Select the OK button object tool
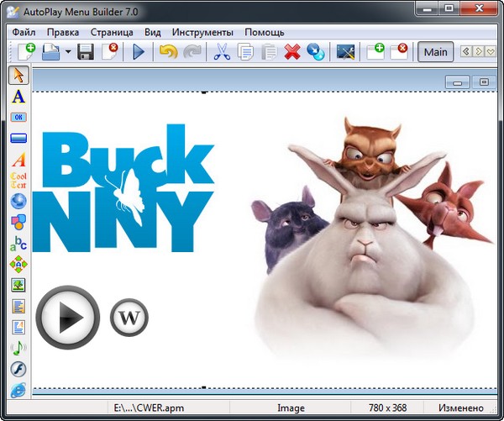Screen dimensions: 504x421 [x=18, y=118]
